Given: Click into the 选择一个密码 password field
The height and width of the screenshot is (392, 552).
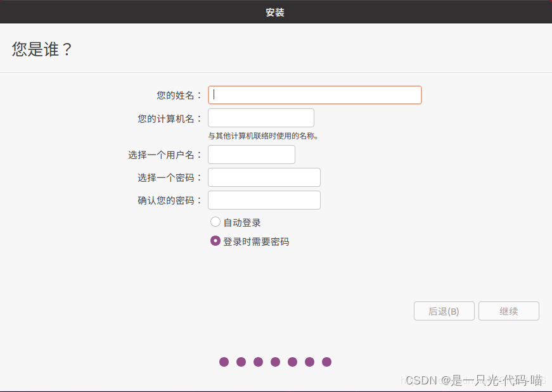Looking at the screenshot, I should click(264, 177).
